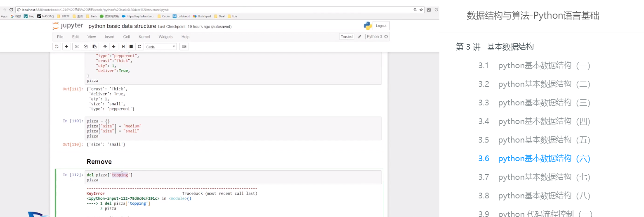Open the View menu
Viewport: 644px width, 217px height.
[x=92, y=37]
